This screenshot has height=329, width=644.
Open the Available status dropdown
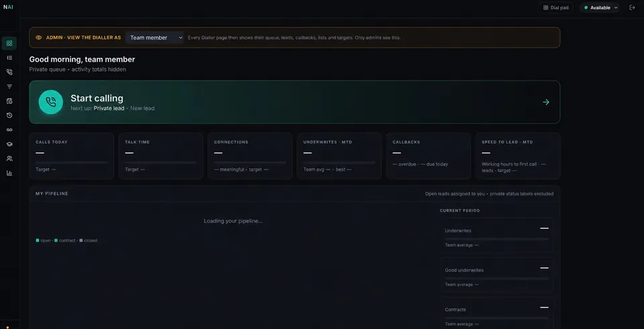click(600, 7)
